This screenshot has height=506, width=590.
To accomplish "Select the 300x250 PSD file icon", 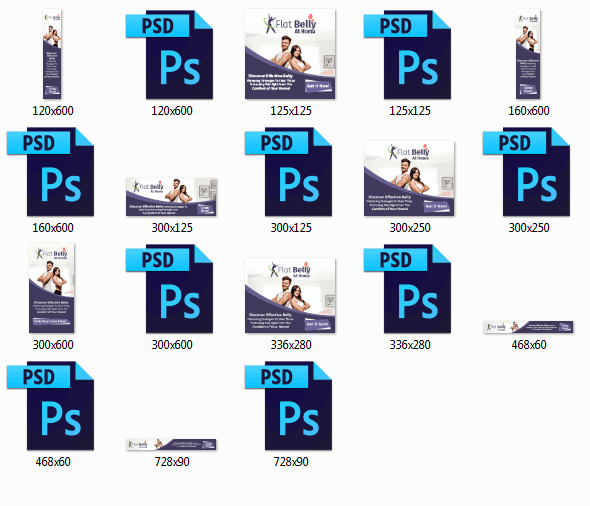I will [527, 172].
